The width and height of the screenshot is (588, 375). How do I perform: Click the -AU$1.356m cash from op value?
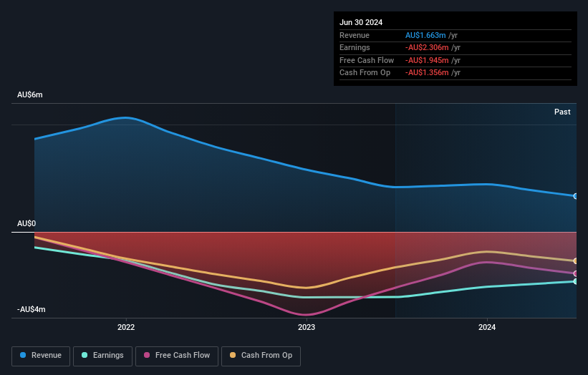(x=427, y=73)
